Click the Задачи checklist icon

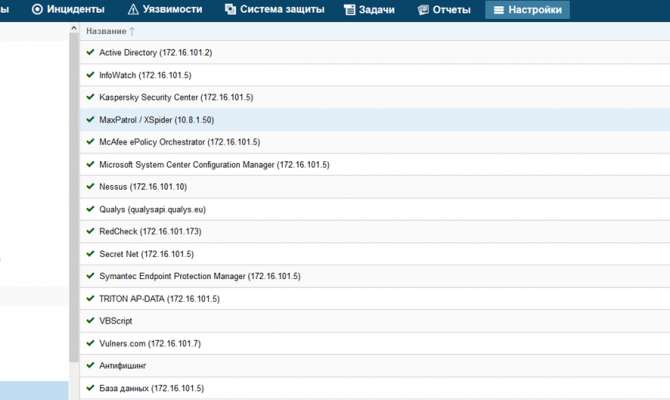tap(350, 9)
